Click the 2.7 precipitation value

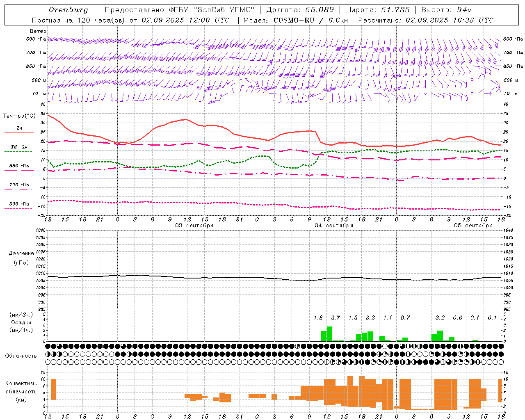[336, 317]
